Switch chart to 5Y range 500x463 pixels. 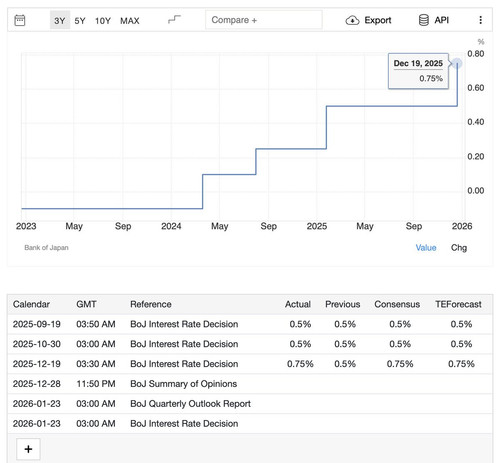pyautogui.click(x=80, y=21)
